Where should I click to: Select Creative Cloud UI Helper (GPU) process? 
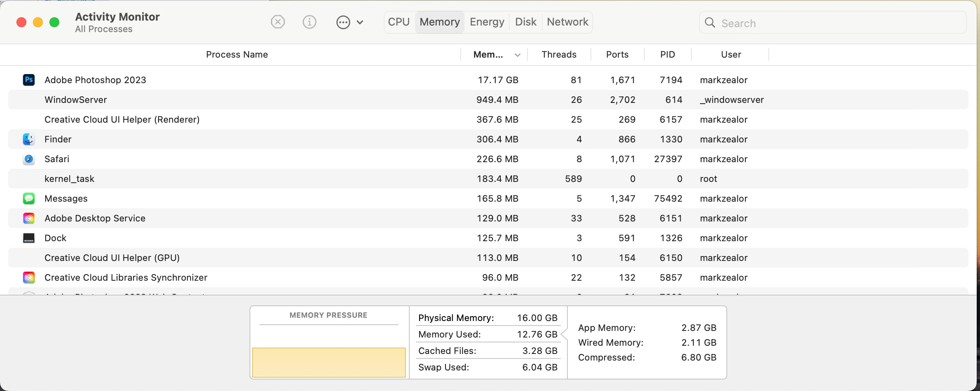pos(112,258)
